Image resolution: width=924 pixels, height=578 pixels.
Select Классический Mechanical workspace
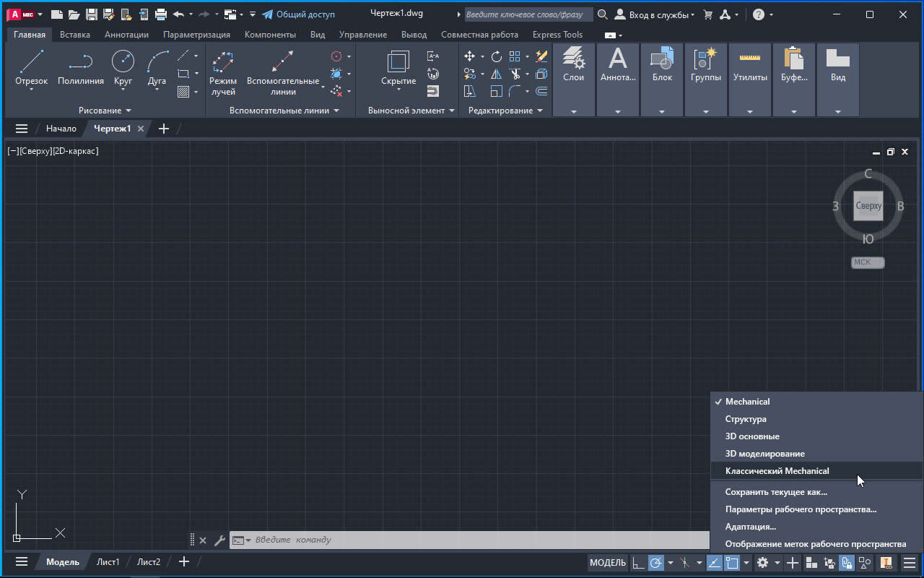[x=777, y=471]
